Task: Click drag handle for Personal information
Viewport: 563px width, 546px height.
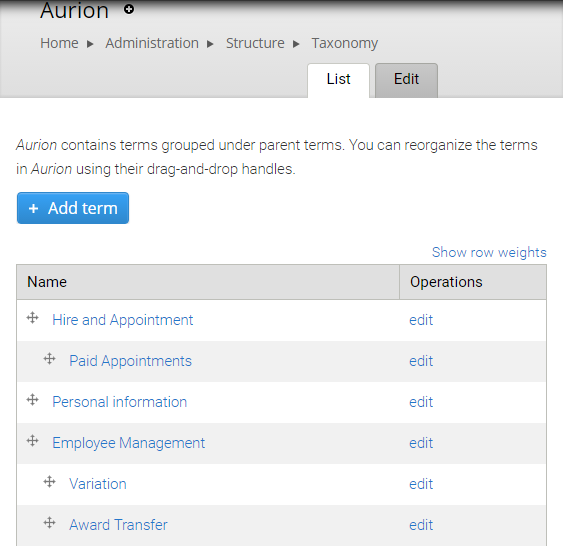Action: click(33, 400)
